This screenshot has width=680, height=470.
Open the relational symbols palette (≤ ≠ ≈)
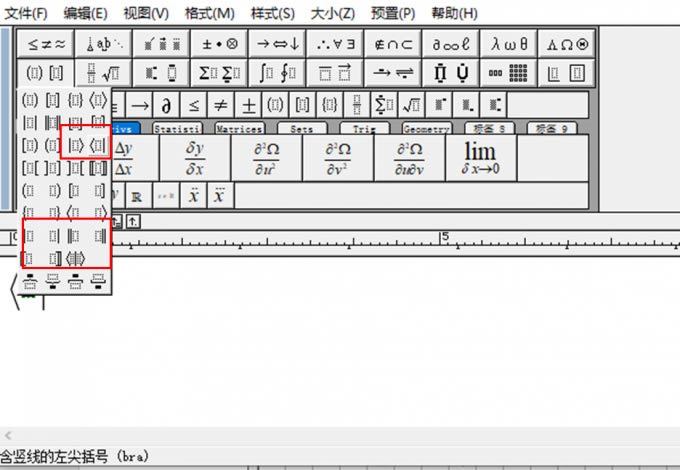(46, 44)
